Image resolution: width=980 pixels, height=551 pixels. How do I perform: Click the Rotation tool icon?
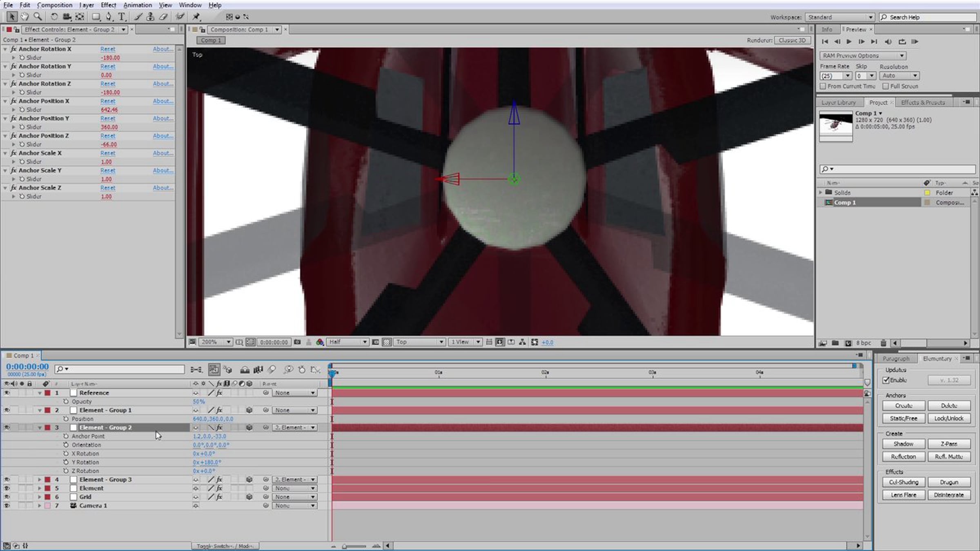54,17
